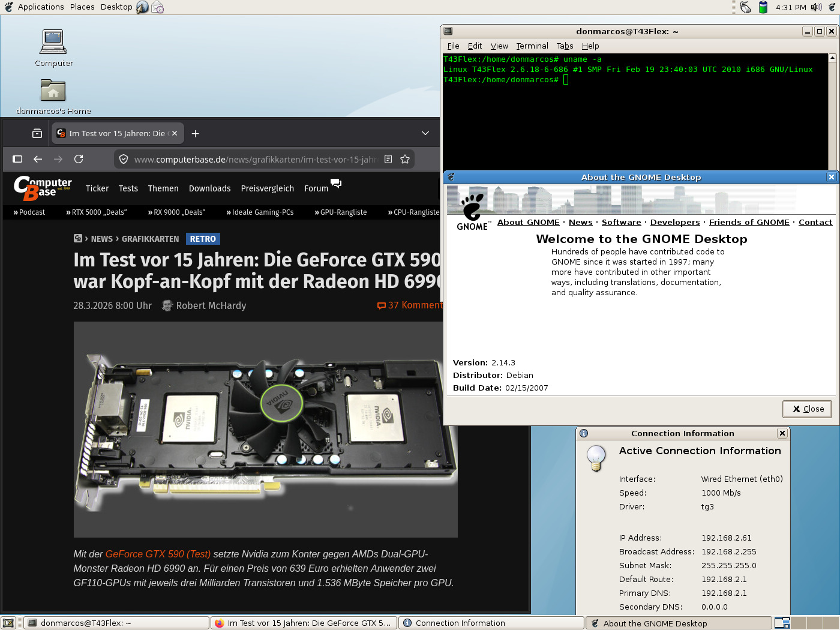Launch the web browser panel launcher
The height and width of the screenshot is (630, 840).
click(142, 7)
